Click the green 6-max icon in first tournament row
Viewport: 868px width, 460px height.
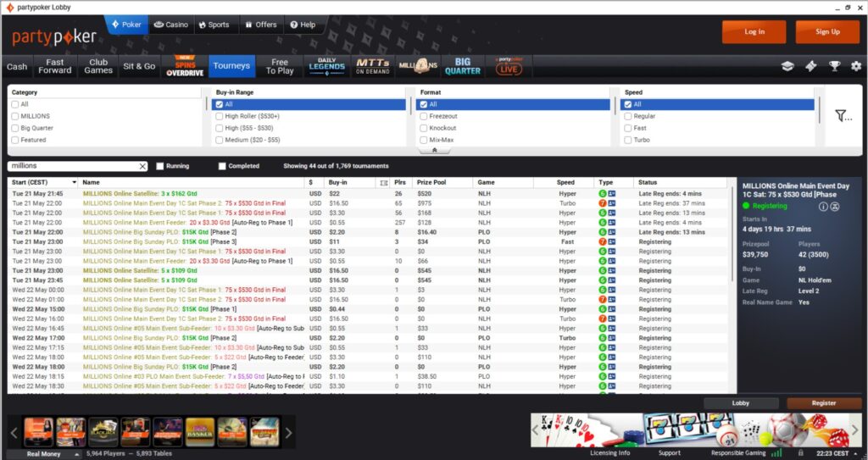tap(603, 194)
